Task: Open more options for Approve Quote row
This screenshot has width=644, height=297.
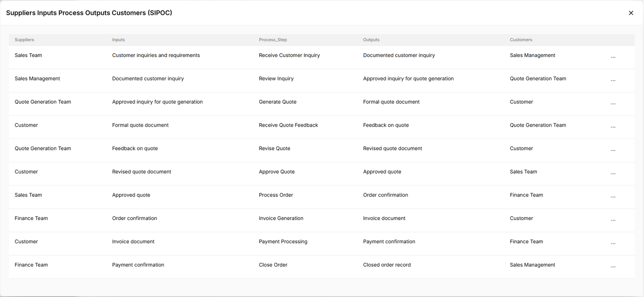Action: 613,174
